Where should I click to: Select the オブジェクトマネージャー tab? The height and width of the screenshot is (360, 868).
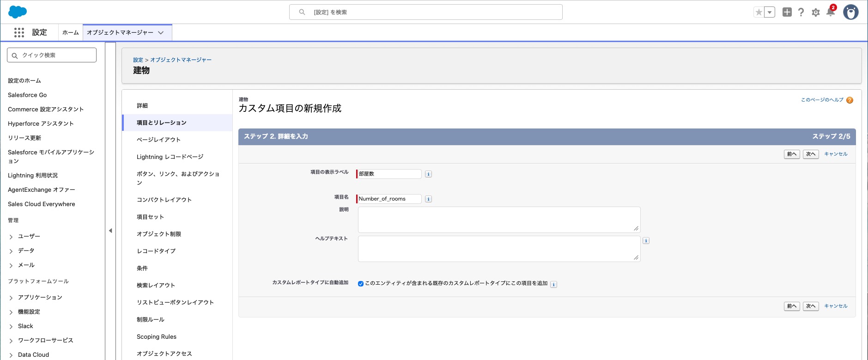pos(120,32)
